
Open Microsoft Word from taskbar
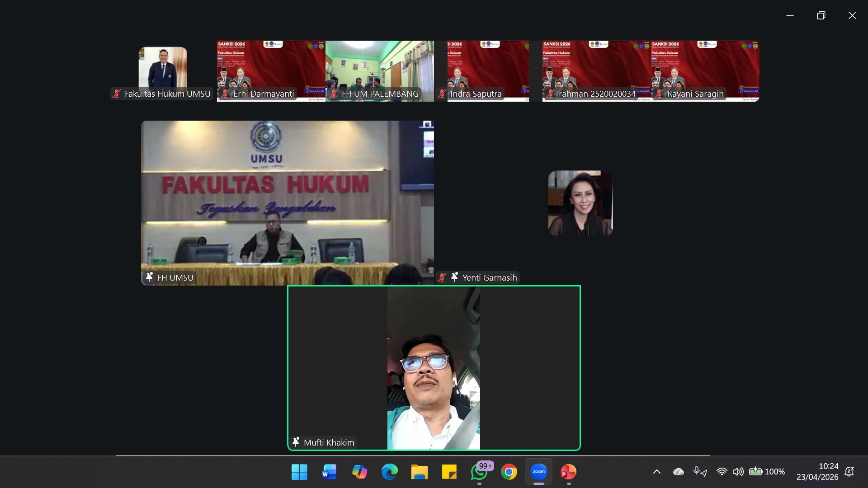pyautogui.click(x=329, y=472)
